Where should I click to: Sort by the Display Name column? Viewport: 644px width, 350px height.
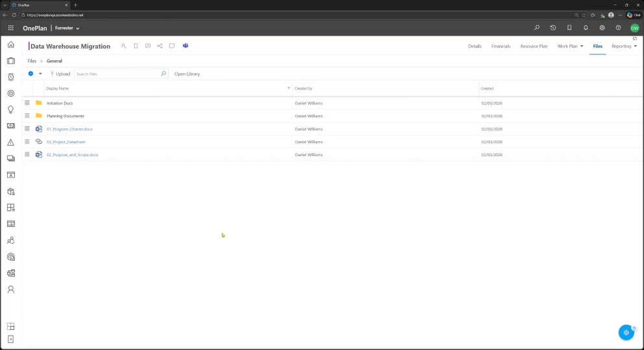point(58,88)
